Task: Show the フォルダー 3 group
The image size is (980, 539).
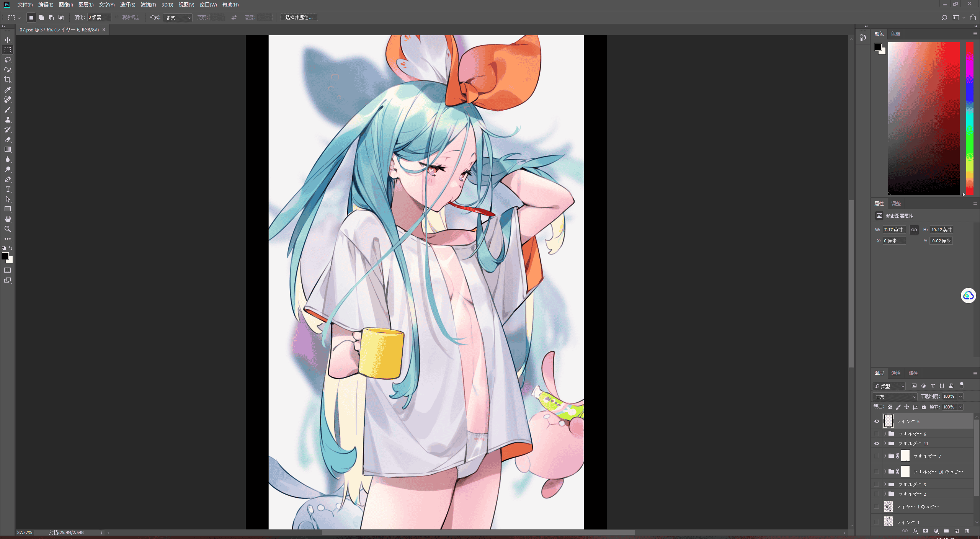Action: tap(877, 484)
